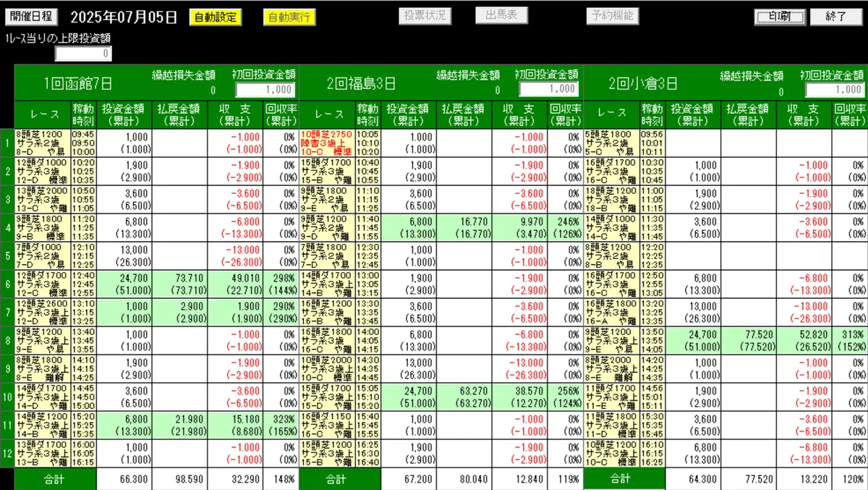This screenshot has height=490, width=868.
Task: Edit 初回投資金額 field for 2回小倉3日
Action: pos(834,89)
